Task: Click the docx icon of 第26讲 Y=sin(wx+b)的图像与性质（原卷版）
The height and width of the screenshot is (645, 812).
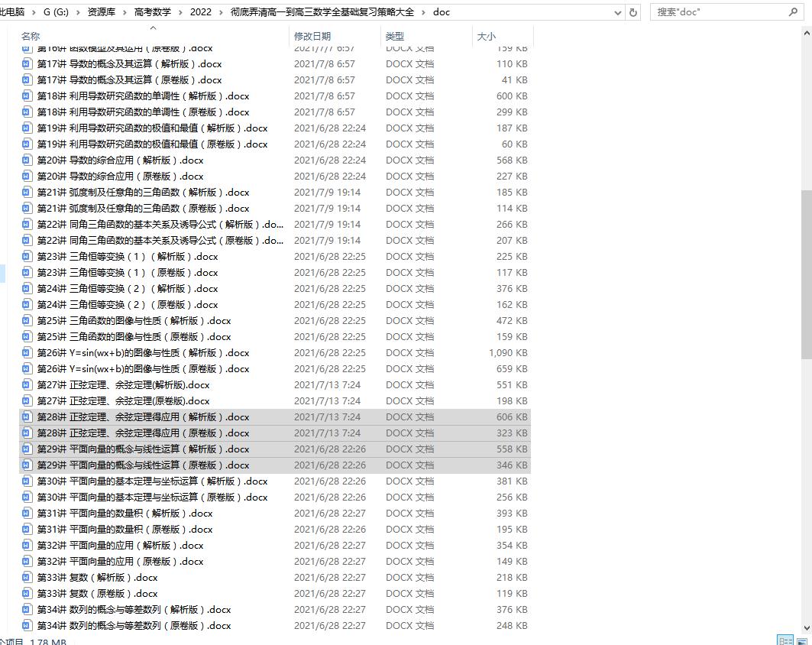Action: [27, 369]
